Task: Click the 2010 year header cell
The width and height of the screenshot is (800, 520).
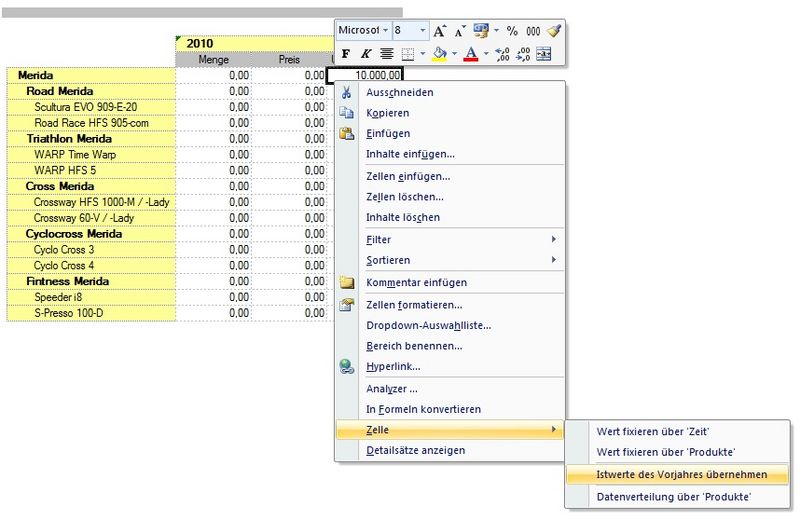Action: [x=254, y=43]
